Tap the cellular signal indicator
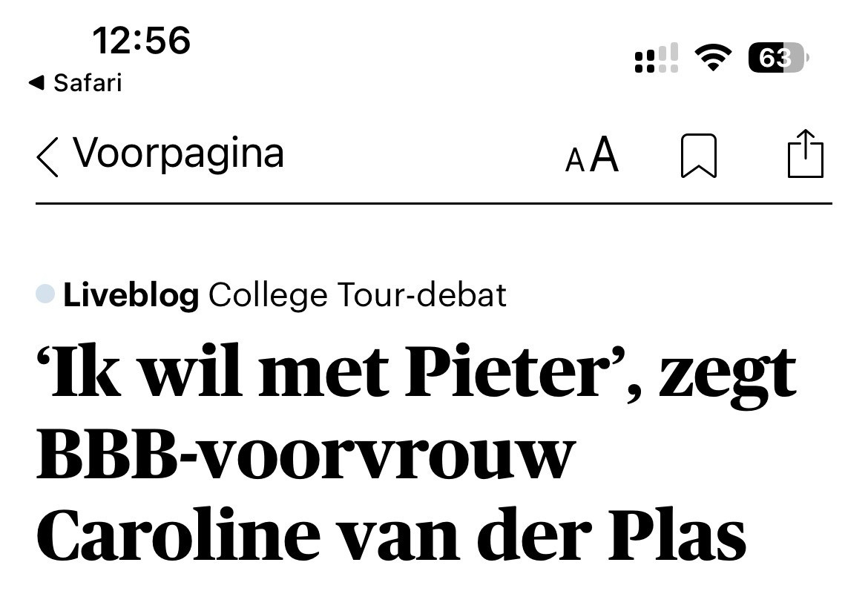The image size is (868, 611). (x=657, y=58)
